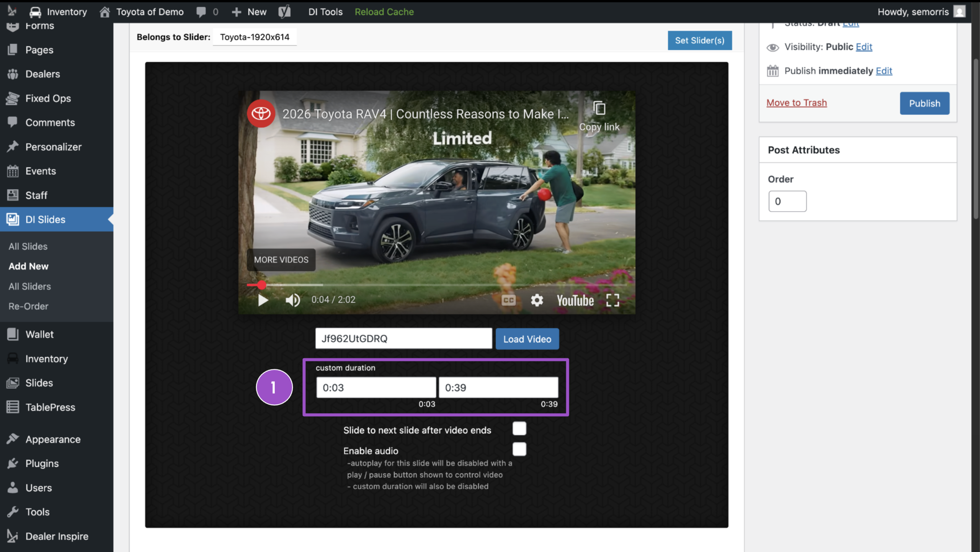Click the Order number field

[787, 201]
